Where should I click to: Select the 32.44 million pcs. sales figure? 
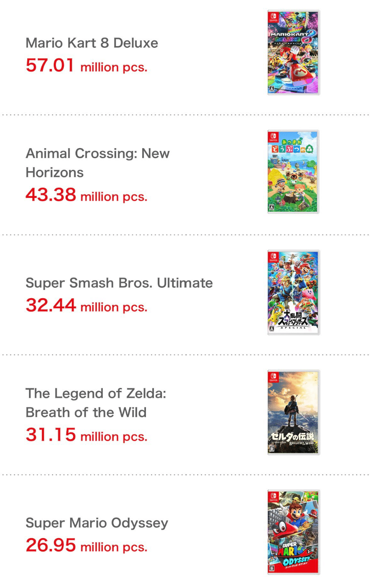pyautogui.click(x=86, y=306)
